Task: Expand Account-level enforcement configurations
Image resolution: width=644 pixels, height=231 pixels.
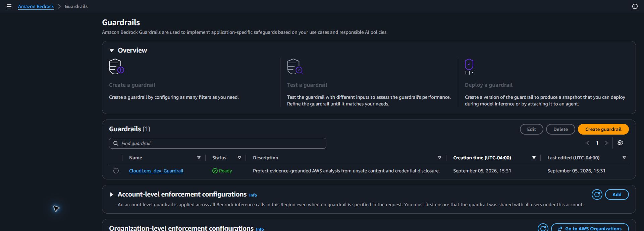Action: 112,195
